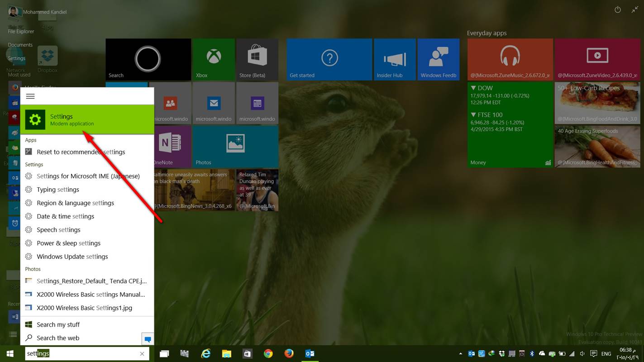Open Settings for Microsoft IME (Japanese)
The image size is (644, 362).
coord(87,176)
